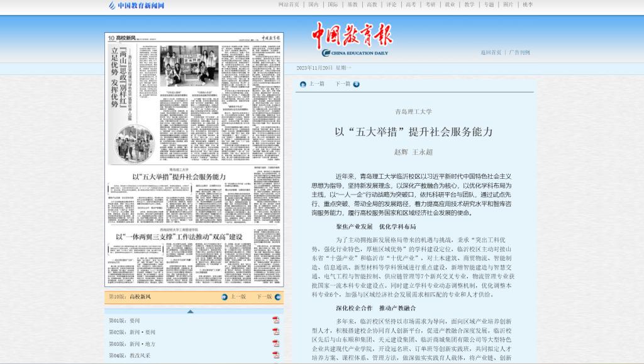Screen dimensions: 644x364
Task: Click the 返回首页 link
Action: click(x=491, y=52)
